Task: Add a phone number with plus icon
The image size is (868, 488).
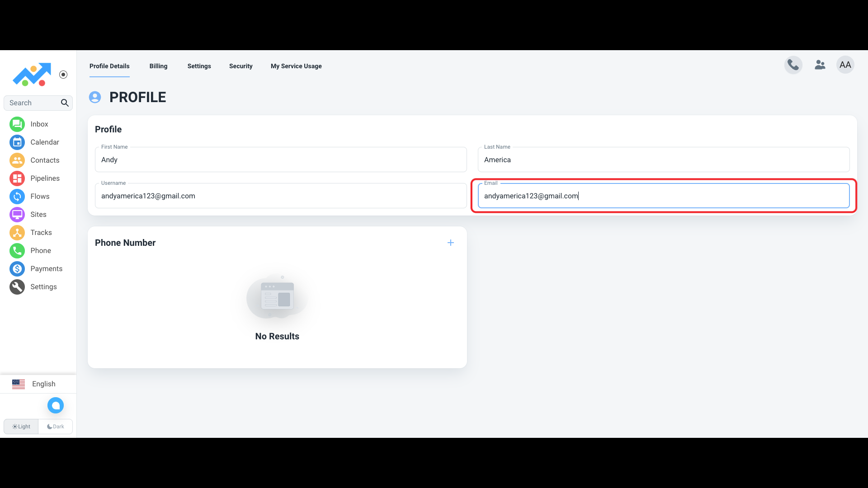Action: [450, 243]
